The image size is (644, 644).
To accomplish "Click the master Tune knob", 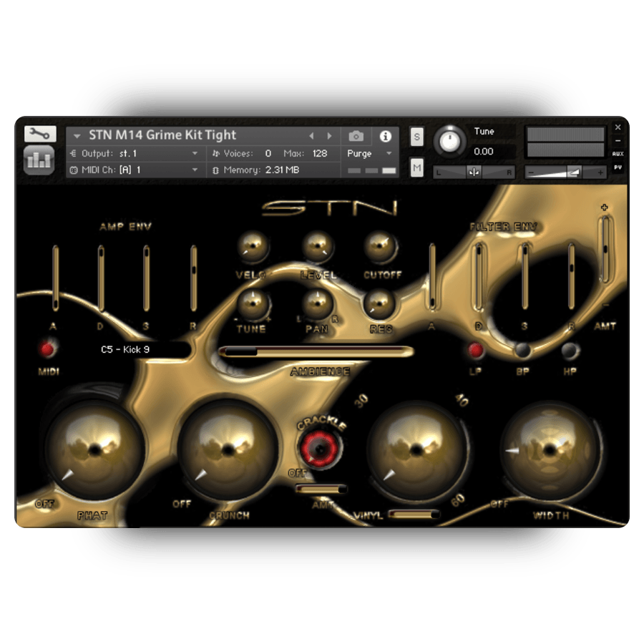I will click(450, 141).
